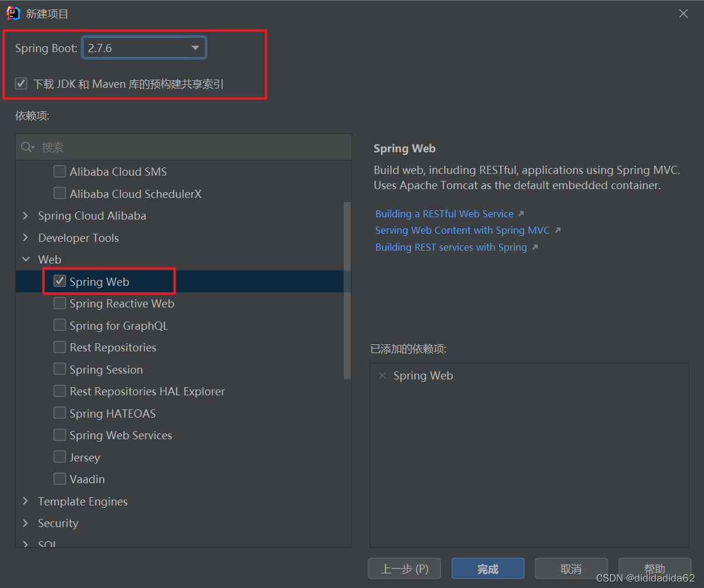Expand Spring Cloud Alibaba group
This screenshot has height=588, width=704.
point(25,216)
